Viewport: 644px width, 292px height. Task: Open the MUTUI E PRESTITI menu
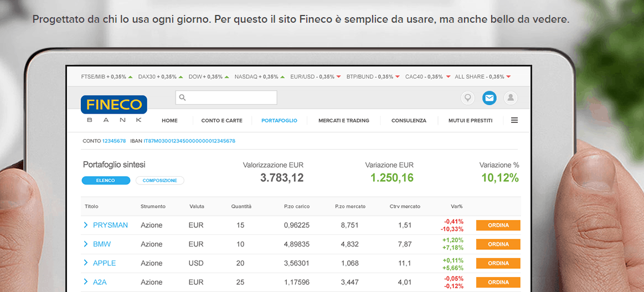(470, 121)
